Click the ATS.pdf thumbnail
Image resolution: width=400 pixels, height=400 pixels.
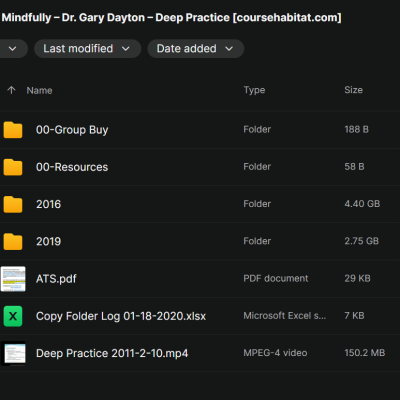tap(13, 279)
